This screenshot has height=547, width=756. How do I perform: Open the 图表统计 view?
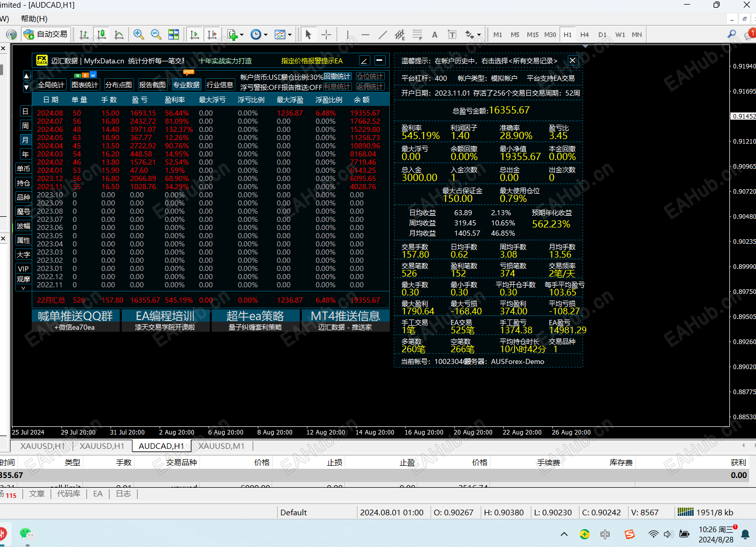[x=85, y=85]
